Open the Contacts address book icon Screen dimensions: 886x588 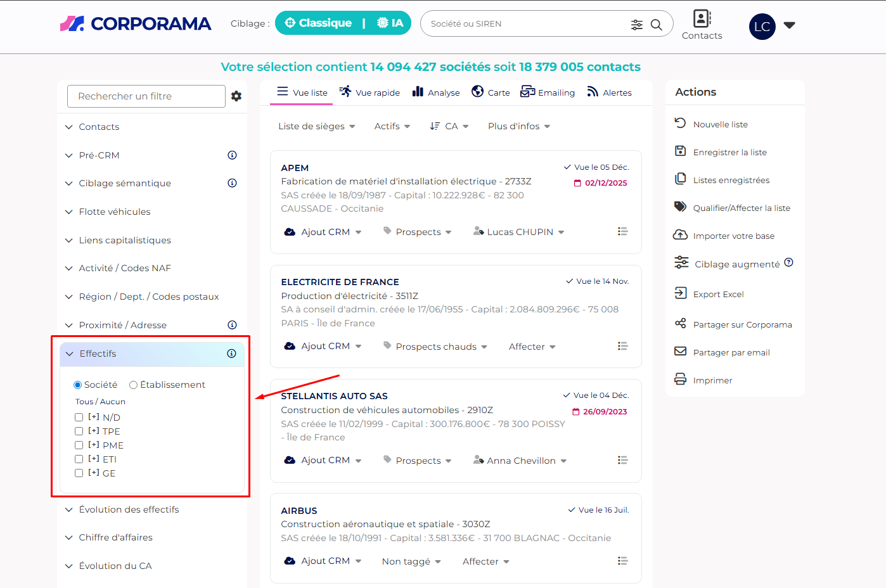pyautogui.click(x=702, y=18)
